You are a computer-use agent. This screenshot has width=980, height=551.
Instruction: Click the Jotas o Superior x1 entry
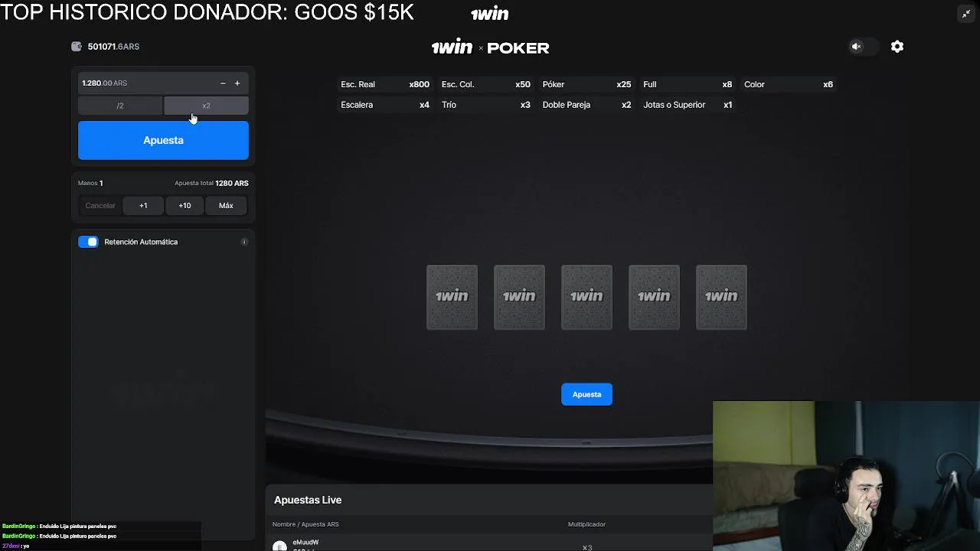coord(688,105)
